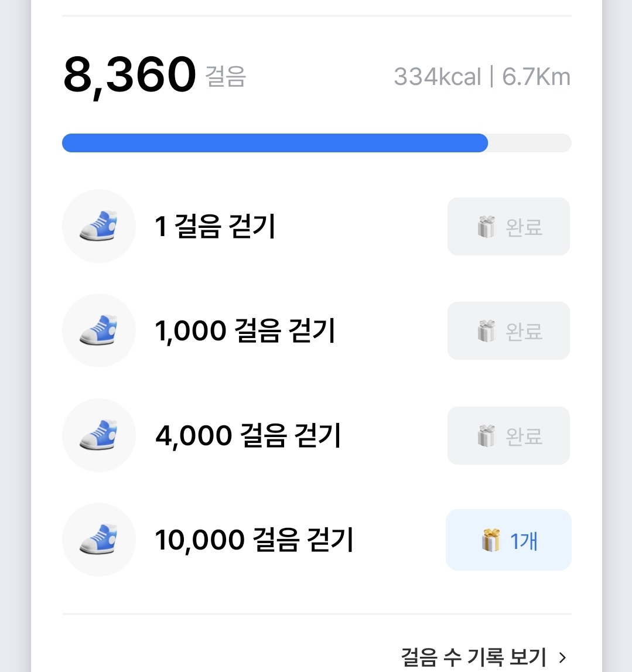Viewport: 632px width, 672px height.
Task: Open 걸음 수 기록 보기 link
Action: click(x=473, y=657)
